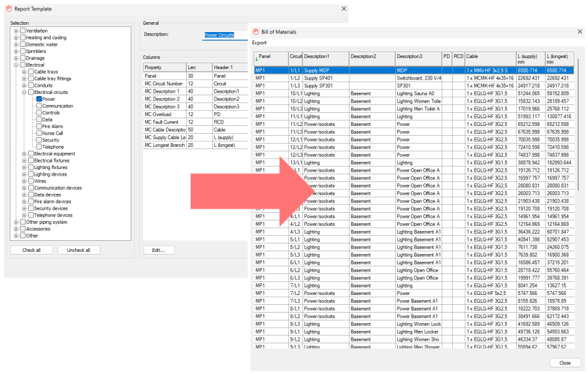Select the Lighting devices tree item
The width and height of the screenshot is (588, 374).
click(x=50, y=174)
